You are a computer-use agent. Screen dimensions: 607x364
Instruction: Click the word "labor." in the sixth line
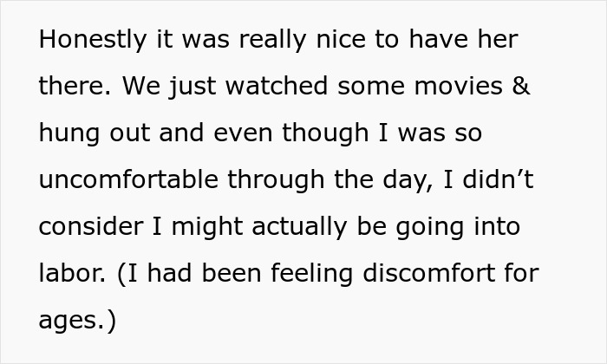[70, 274]
